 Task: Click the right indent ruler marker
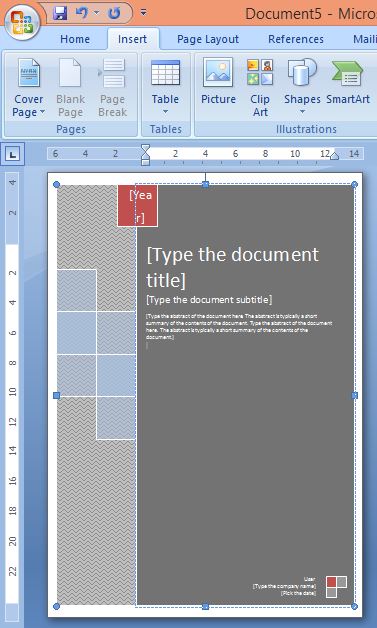click(x=334, y=155)
